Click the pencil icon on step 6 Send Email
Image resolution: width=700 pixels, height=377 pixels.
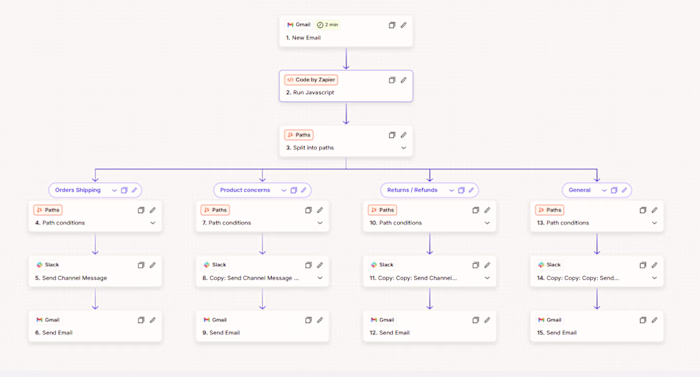pos(153,320)
